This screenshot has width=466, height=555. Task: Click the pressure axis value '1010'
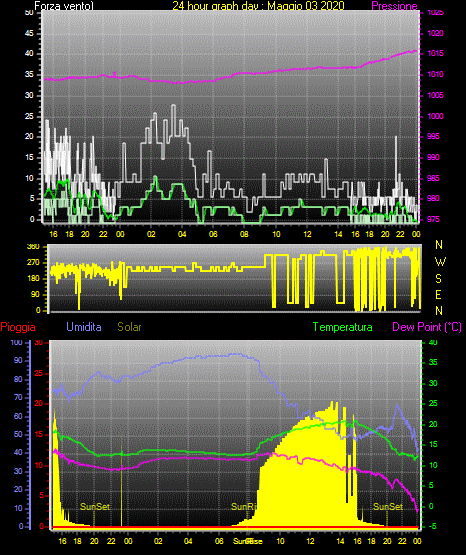tap(435, 74)
